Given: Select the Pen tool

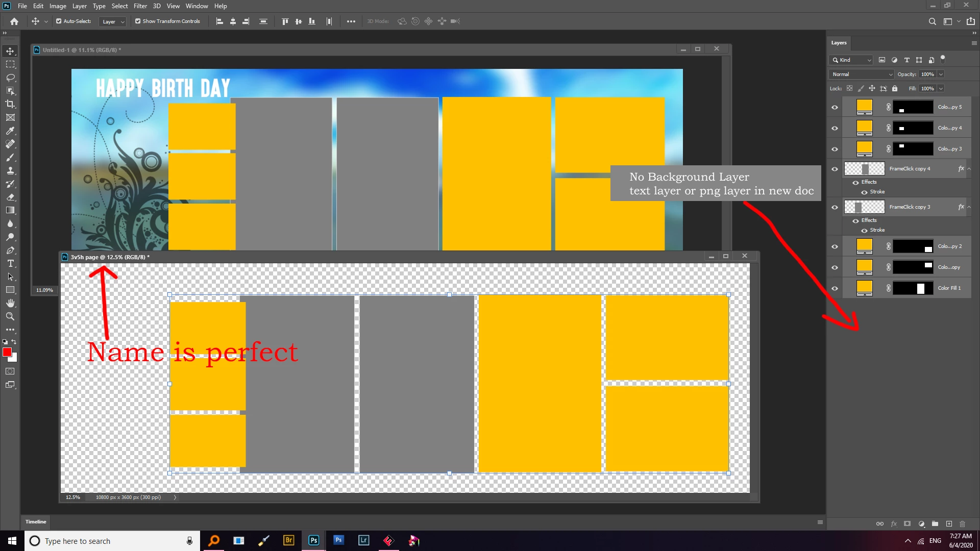Looking at the screenshot, I should (x=10, y=250).
